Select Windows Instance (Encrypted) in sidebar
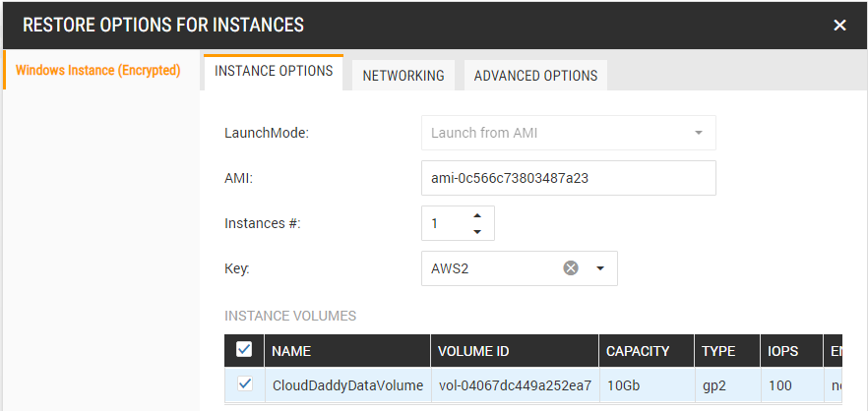 pos(99,71)
